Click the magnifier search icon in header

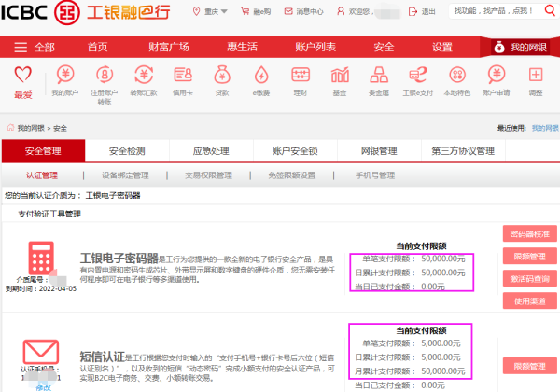550,10
